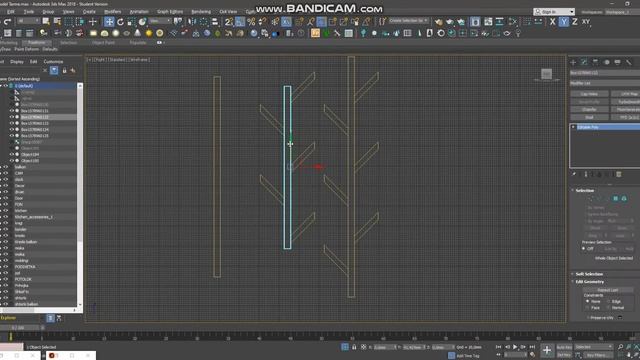Toggle visibility eye for Object194
Viewport: 640px width, 360px height.
coord(12,155)
